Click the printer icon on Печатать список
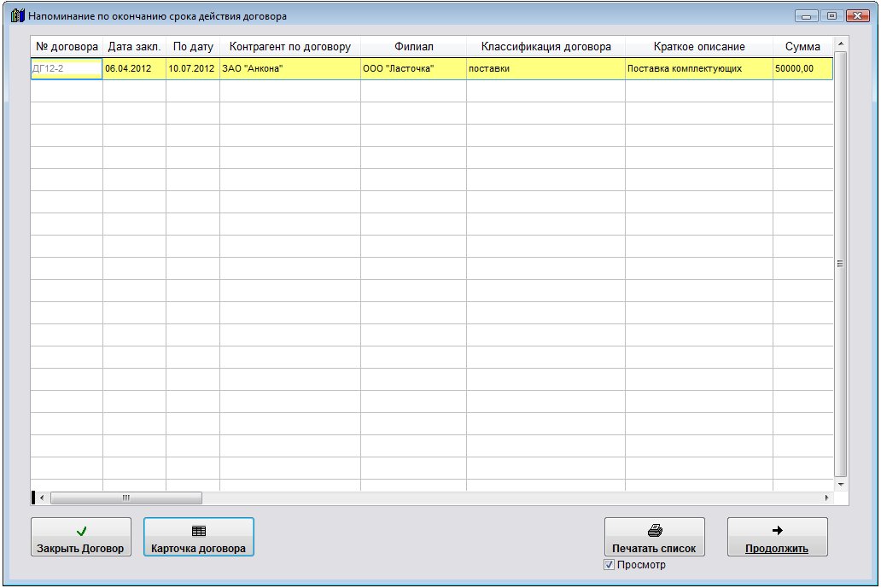The height and width of the screenshot is (588, 881). coord(655,530)
